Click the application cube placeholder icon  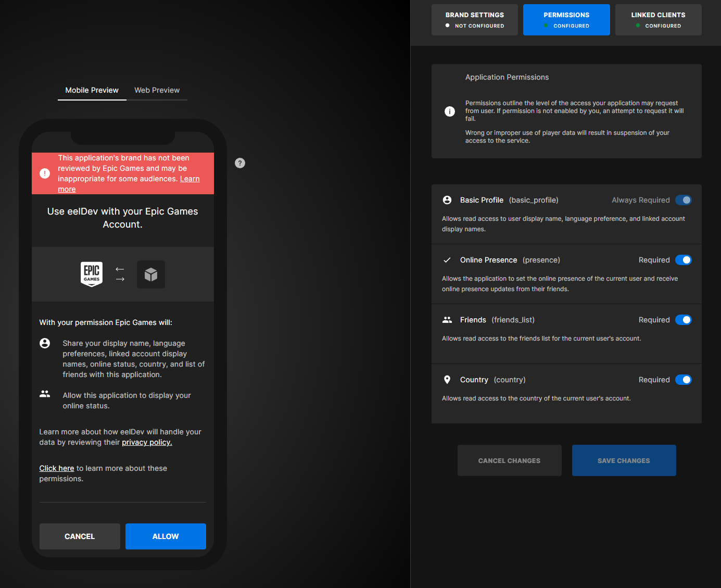pyautogui.click(x=151, y=274)
